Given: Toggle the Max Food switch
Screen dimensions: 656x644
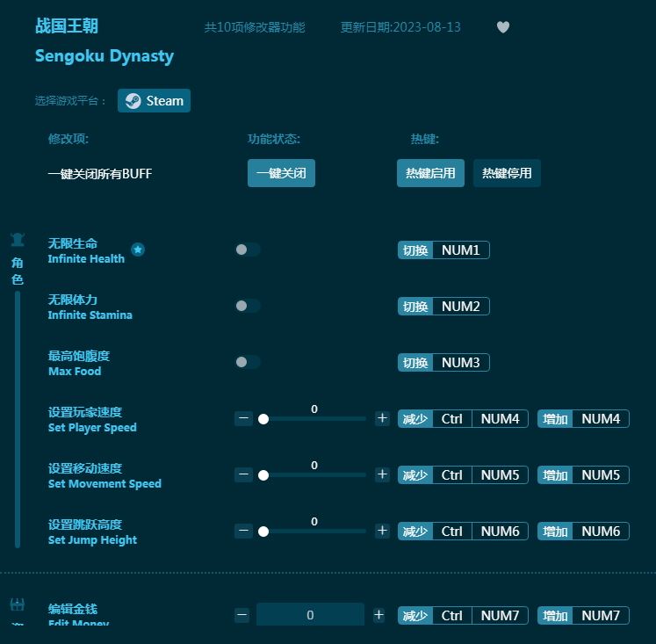Looking at the screenshot, I should (248, 362).
